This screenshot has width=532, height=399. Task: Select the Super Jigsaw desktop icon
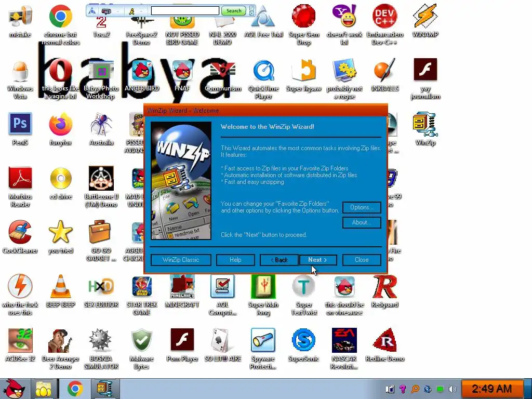[x=303, y=75]
